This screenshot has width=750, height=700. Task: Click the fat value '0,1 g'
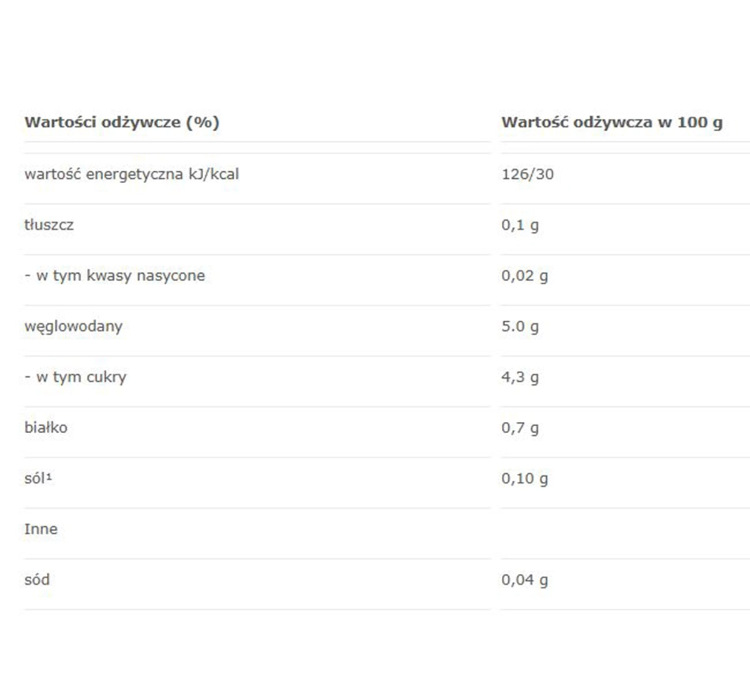(519, 225)
